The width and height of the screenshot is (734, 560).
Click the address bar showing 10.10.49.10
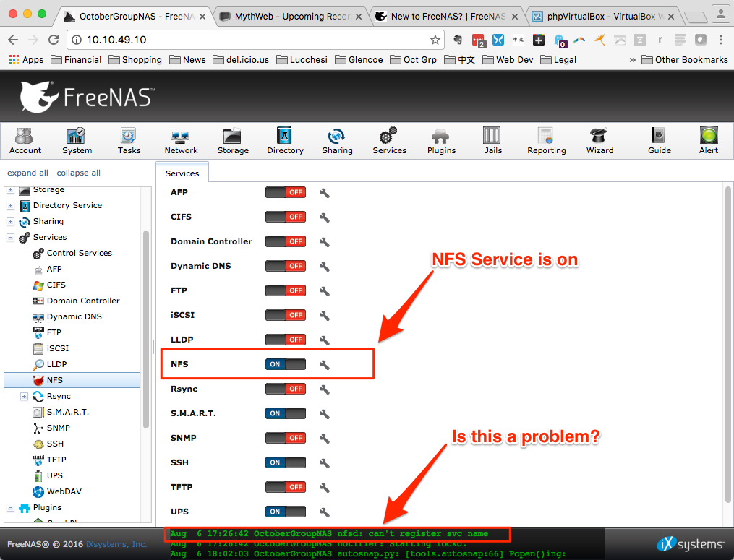[255, 40]
